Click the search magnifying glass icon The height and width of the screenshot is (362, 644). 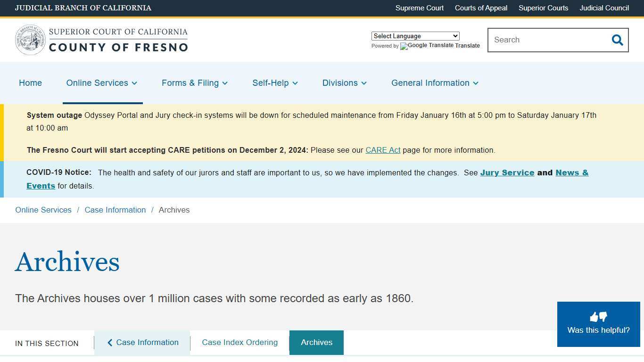pyautogui.click(x=617, y=40)
